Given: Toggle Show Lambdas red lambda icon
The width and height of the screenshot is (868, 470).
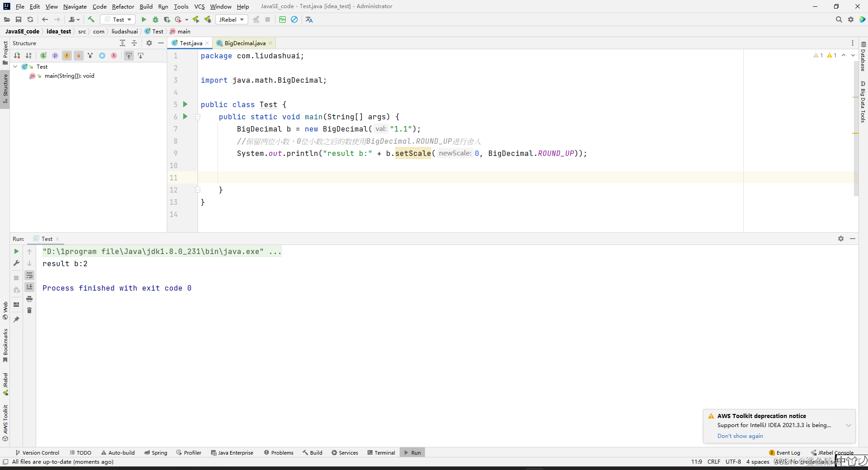Looking at the screenshot, I should [114, 56].
